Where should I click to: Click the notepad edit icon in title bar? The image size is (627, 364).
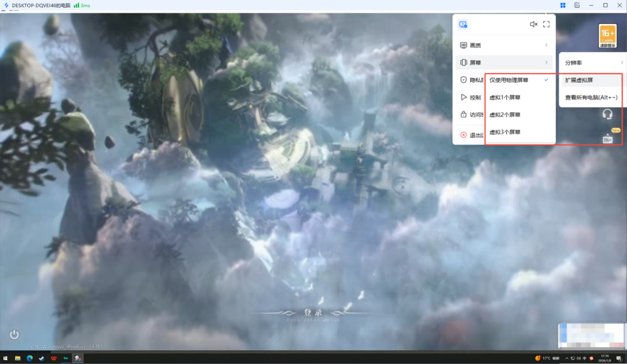[x=577, y=5]
